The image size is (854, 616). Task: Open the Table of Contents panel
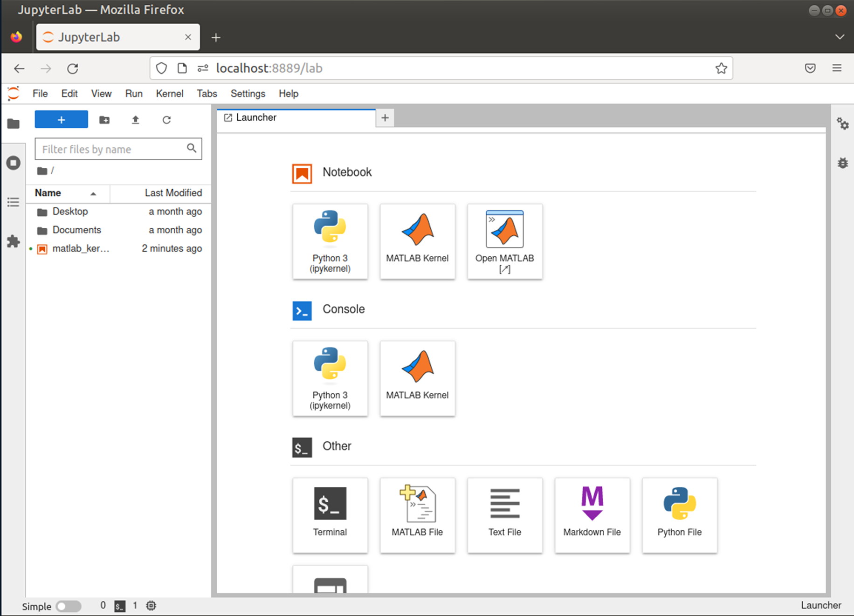[14, 202]
